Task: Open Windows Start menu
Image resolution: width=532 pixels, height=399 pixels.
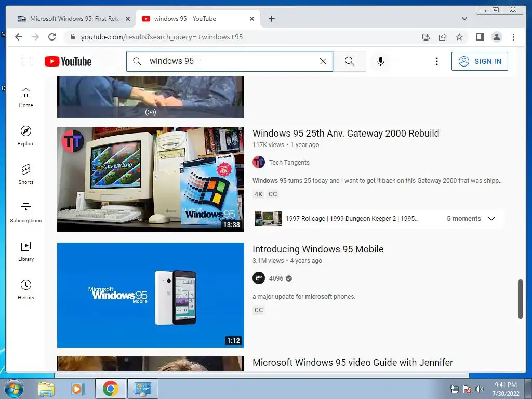Action: click(14, 389)
